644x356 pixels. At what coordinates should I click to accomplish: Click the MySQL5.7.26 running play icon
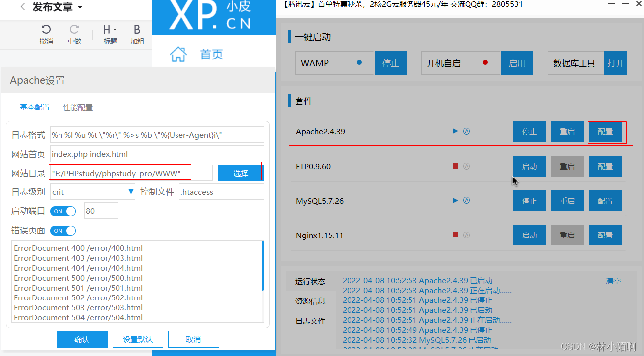(x=455, y=201)
